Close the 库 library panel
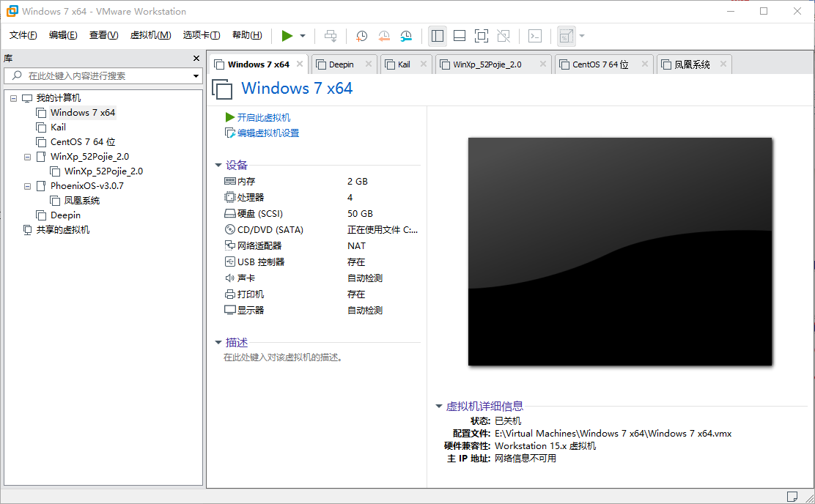 (x=196, y=58)
